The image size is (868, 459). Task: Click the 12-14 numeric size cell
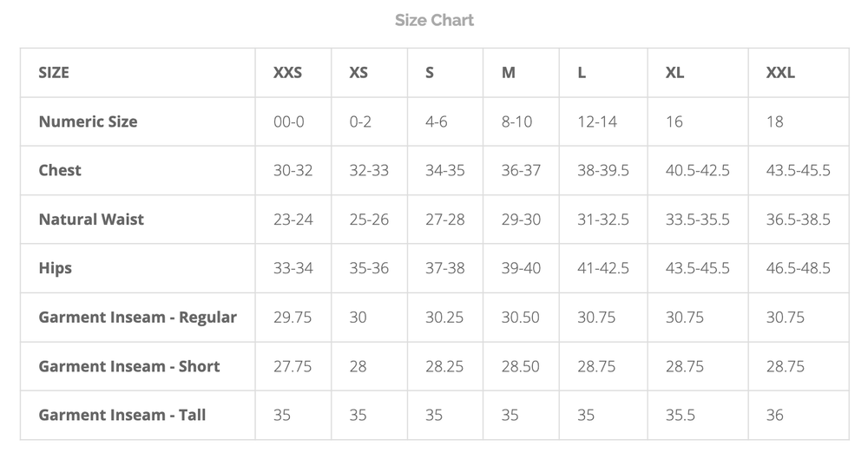pyautogui.click(x=597, y=121)
